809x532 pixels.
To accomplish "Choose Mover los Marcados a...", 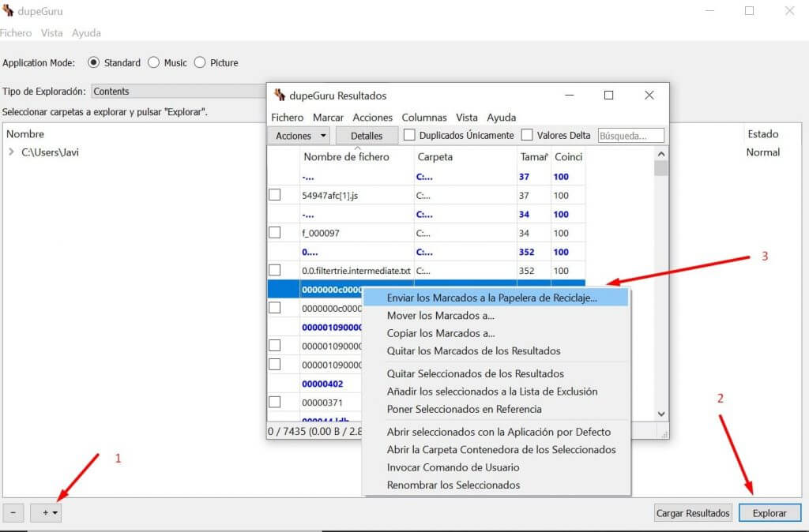I will click(496, 316).
